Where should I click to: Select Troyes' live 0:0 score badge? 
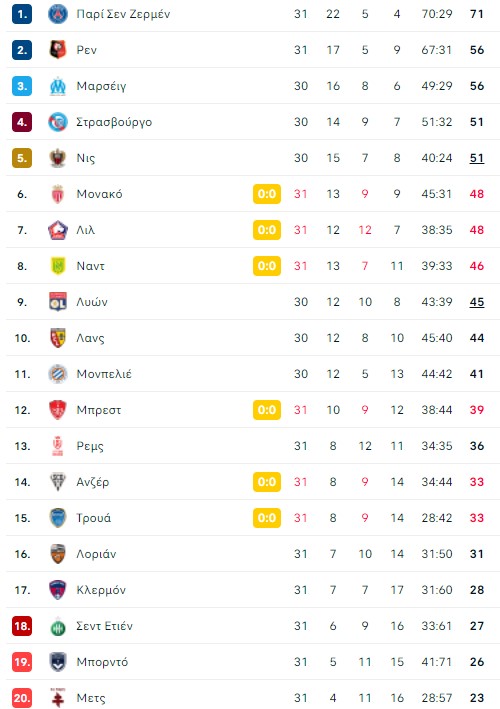(267, 518)
